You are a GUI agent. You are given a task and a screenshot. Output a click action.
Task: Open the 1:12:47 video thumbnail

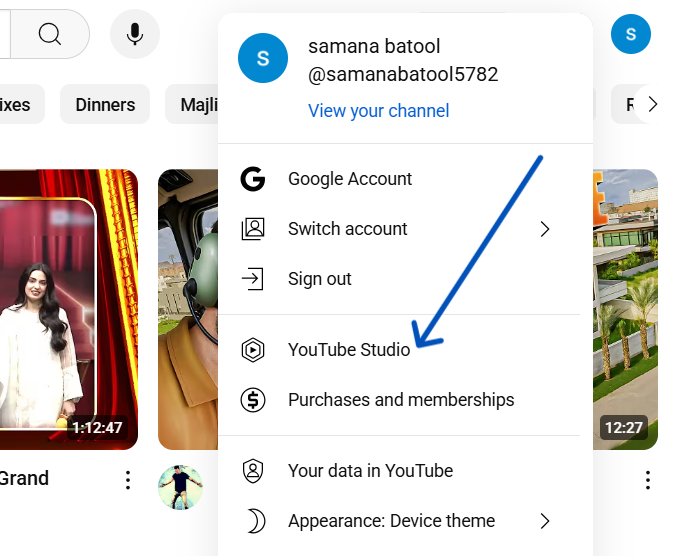tap(69, 309)
